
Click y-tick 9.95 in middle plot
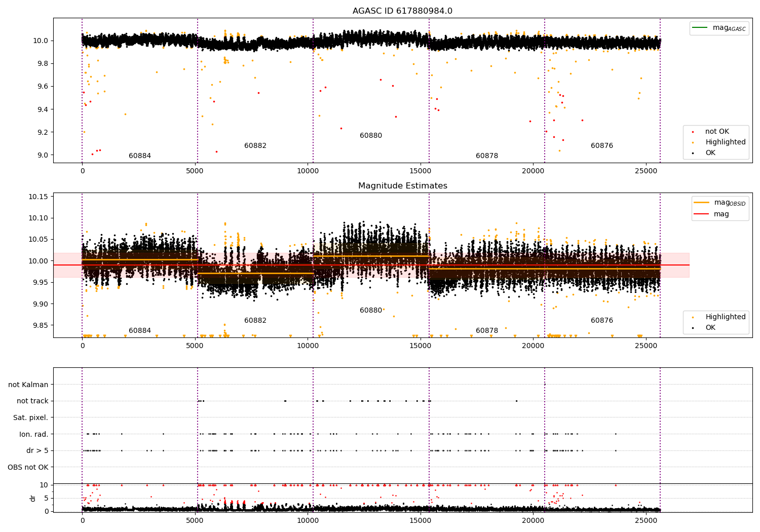pyautogui.click(x=40, y=283)
